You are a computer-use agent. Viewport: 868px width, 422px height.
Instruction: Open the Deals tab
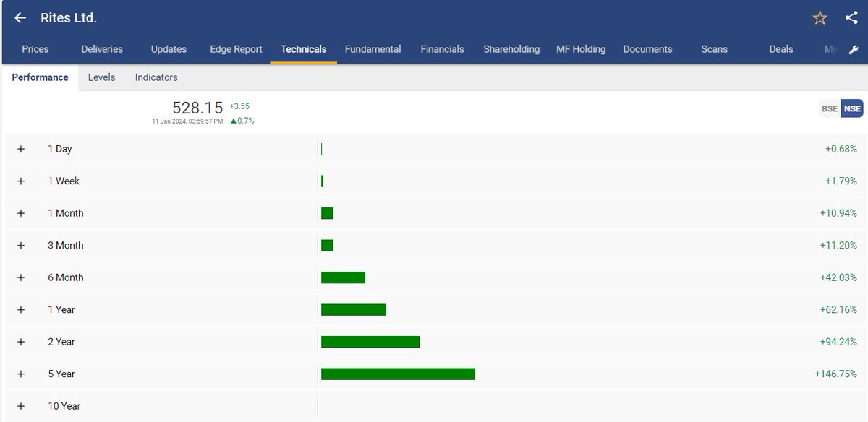tap(781, 49)
